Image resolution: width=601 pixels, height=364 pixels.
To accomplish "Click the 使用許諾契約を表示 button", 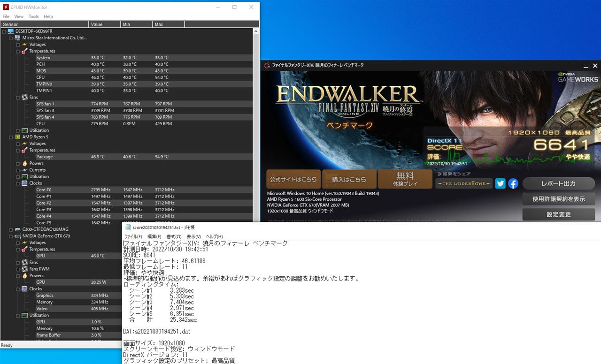I will point(559,199).
